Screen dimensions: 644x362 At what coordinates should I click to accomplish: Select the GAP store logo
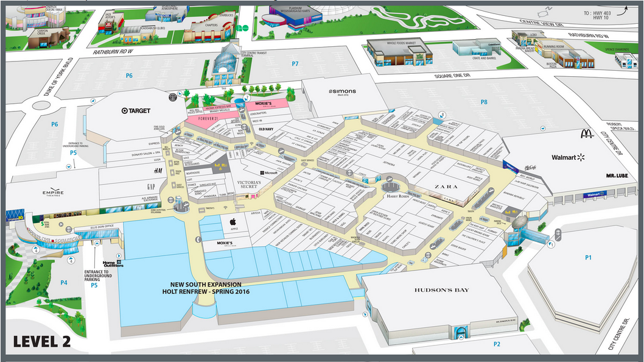coord(151,186)
